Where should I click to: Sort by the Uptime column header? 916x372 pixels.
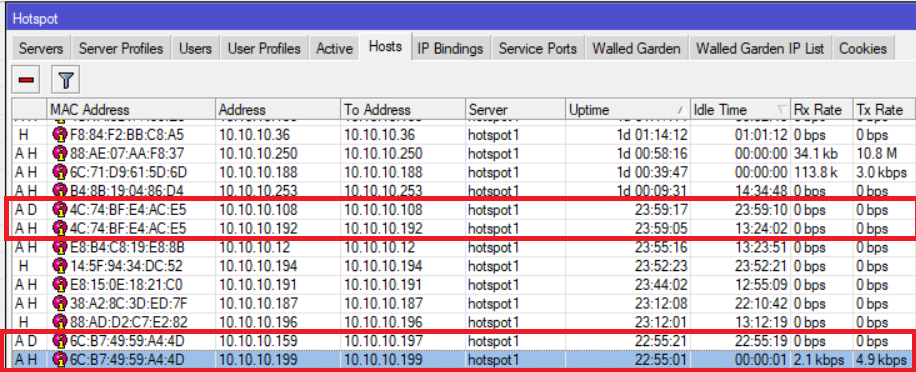pyautogui.click(x=628, y=110)
